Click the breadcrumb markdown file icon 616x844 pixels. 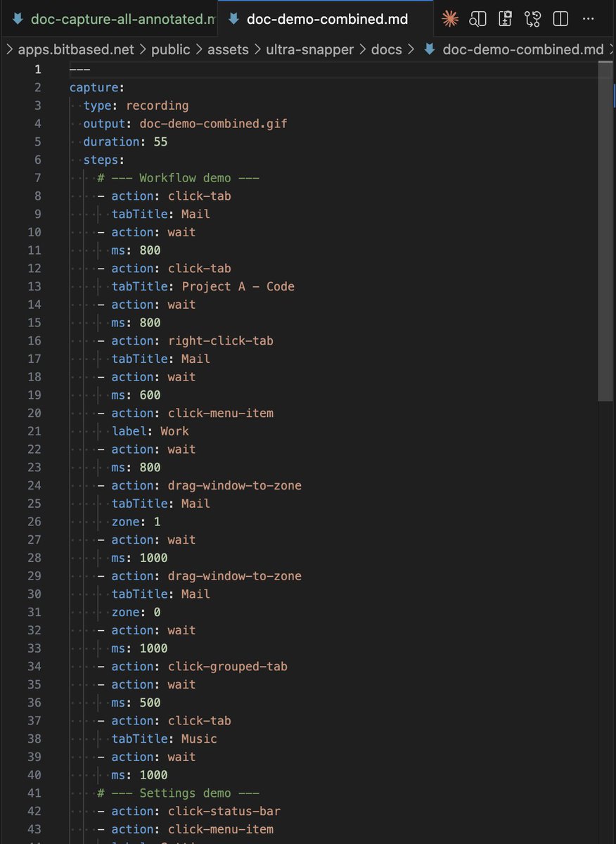click(x=429, y=49)
